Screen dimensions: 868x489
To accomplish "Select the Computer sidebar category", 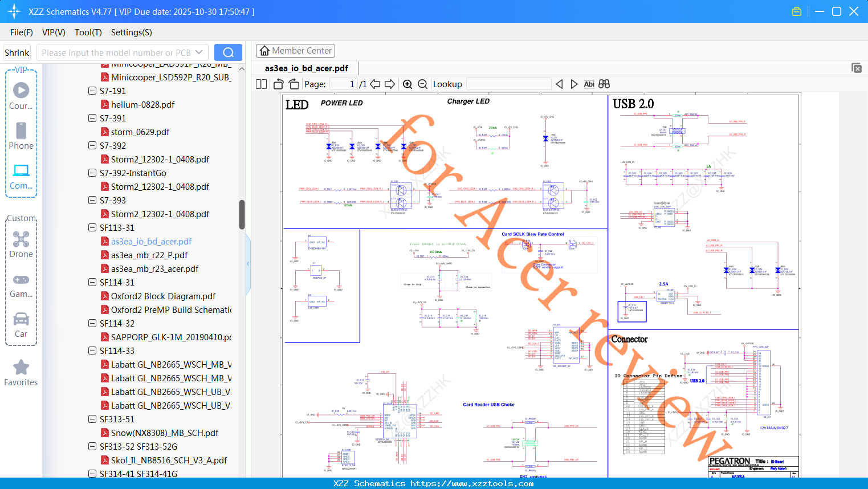I will (21, 176).
